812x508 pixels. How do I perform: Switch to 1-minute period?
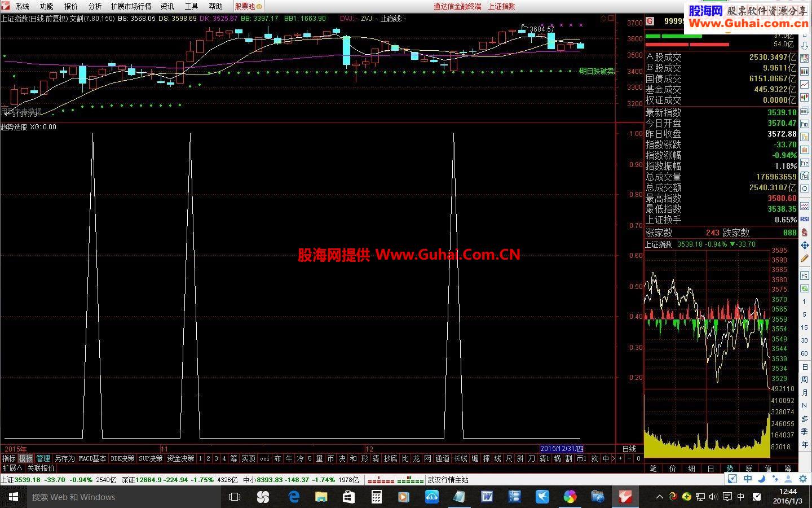tap(805, 302)
